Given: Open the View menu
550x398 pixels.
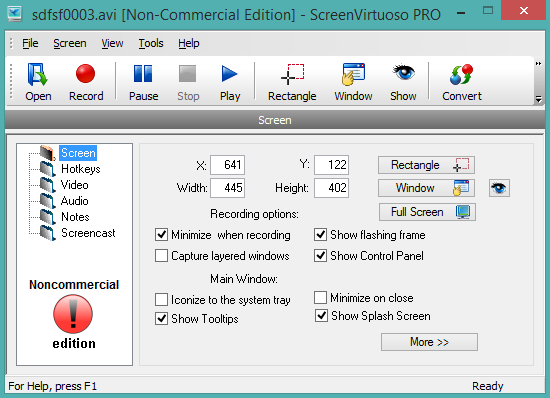Looking at the screenshot, I should click(x=112, y=43).
